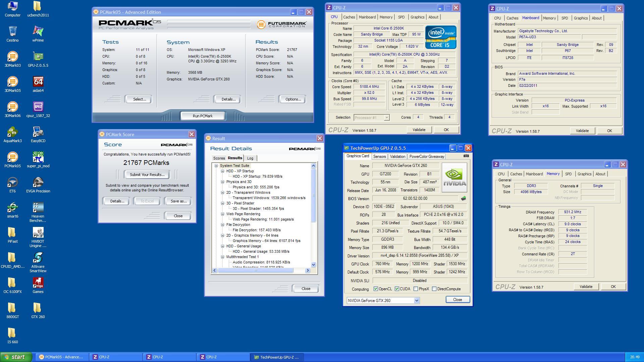Collapse the 3D - Pixel Shader node
Screen dimensions: 644x362
point(222,203)
